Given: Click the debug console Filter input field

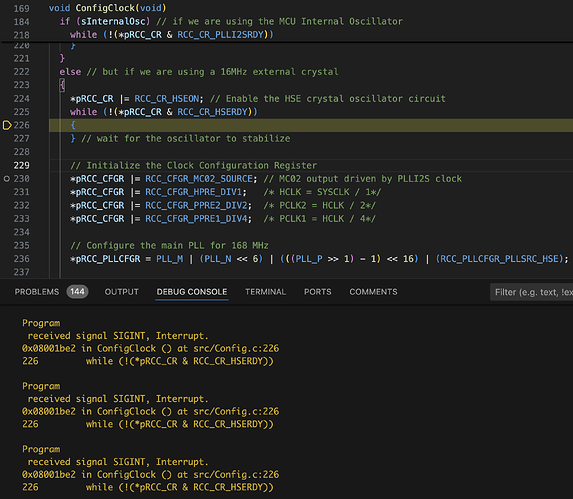Looking at the screenshot, I should (x=532, y=292).
